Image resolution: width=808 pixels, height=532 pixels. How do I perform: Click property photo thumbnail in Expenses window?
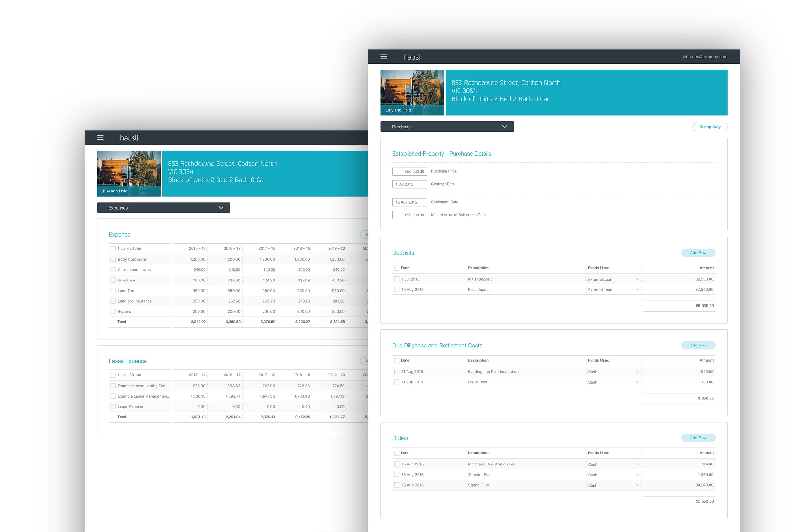[129, 173]
